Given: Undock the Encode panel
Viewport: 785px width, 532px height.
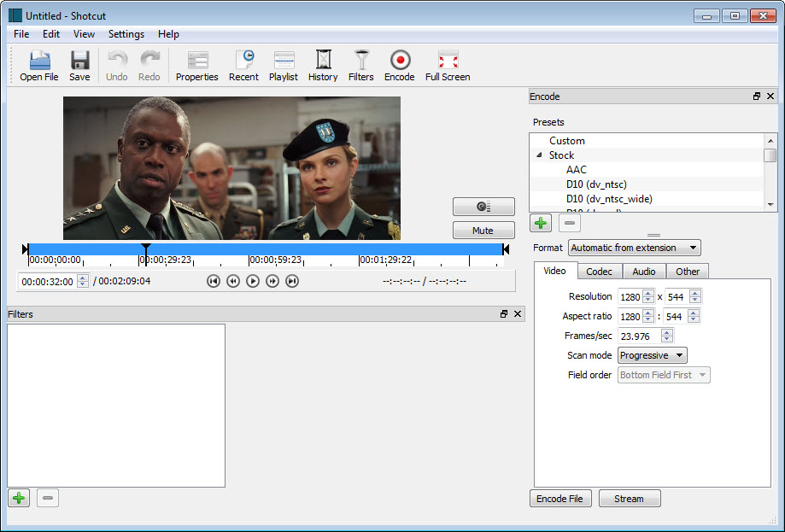Looking at the screenshot, I should pyautogui.click(x=757, y=96).
